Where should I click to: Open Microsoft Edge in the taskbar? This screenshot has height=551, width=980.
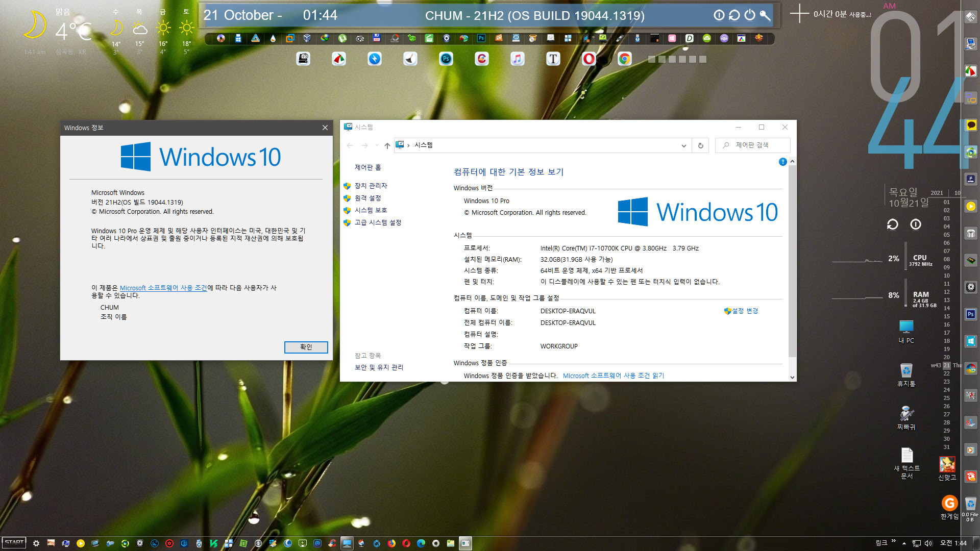point(421,543)
